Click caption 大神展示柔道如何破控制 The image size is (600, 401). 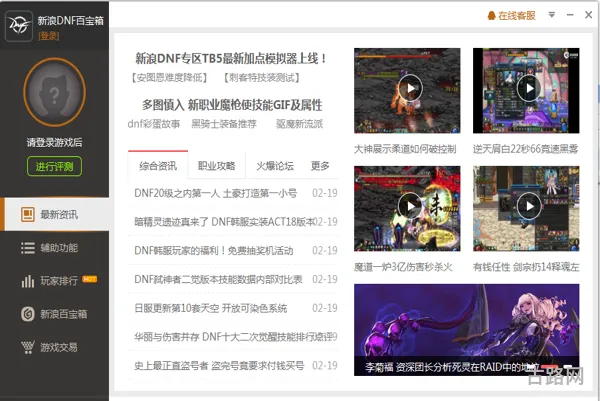coord(405,149)
